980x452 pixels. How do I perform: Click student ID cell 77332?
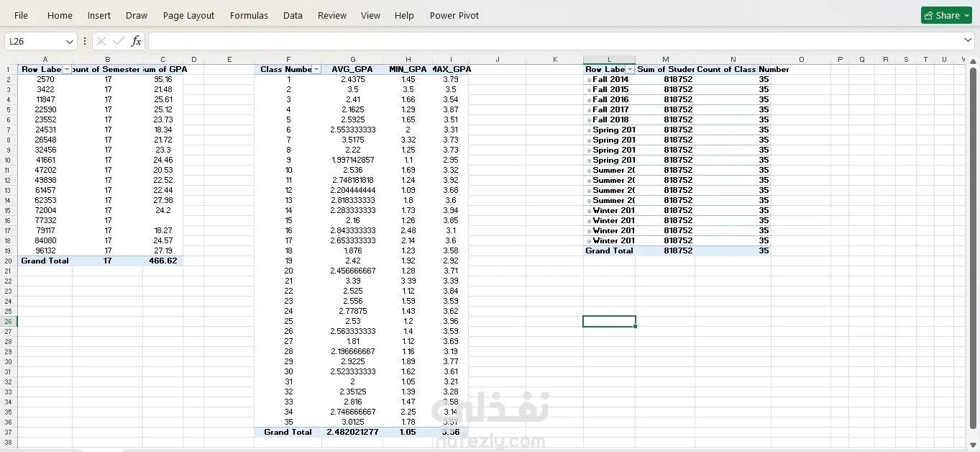pyautogui.click(x=45, y=221)
